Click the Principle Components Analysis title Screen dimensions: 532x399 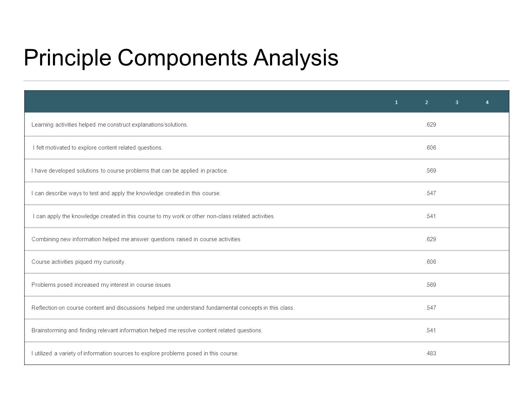coord(181,58)
